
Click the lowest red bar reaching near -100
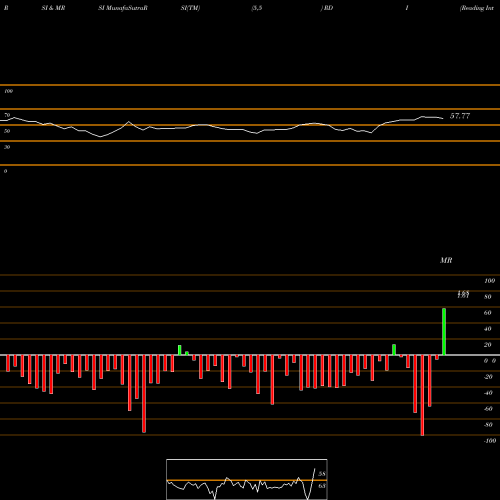coord(422,395)
